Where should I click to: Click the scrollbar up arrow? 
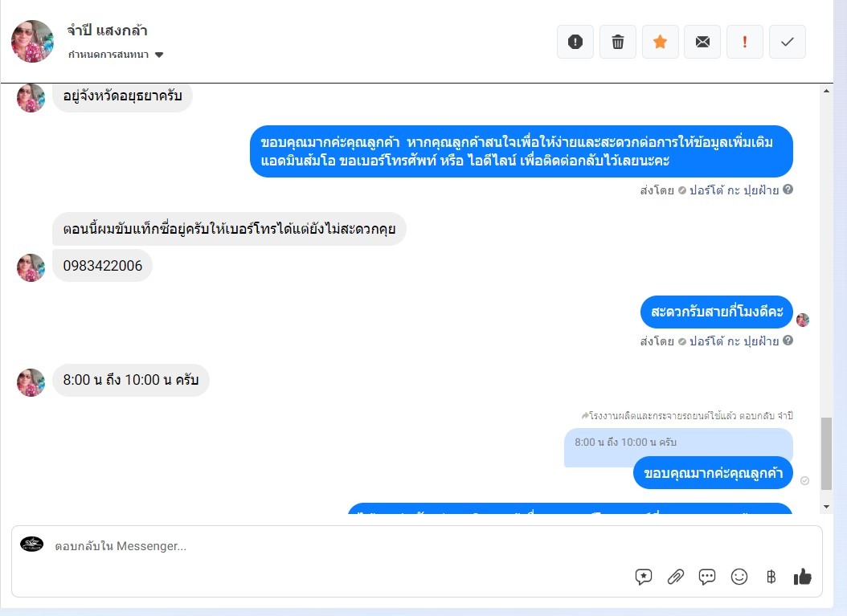coord(826,91)
